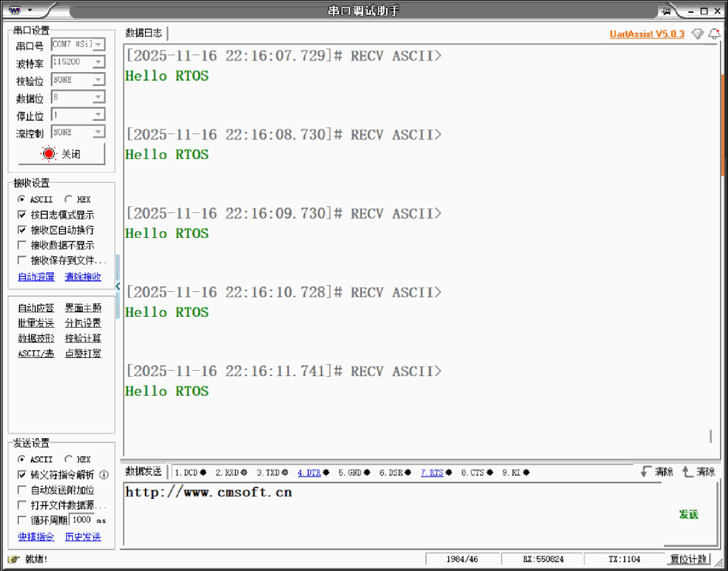Click the hand icon in status bar
The width and height of the screenshot is (728, 571).
13,559
